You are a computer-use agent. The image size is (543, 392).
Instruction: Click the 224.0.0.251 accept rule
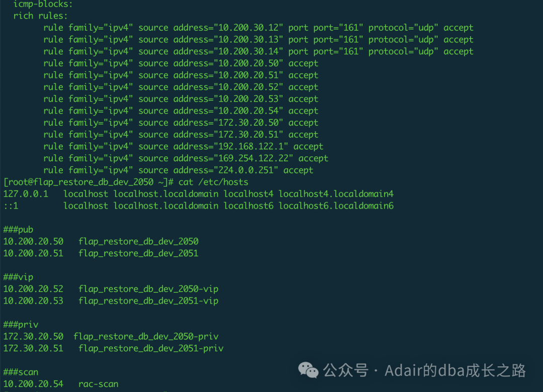tap(178, 170)
